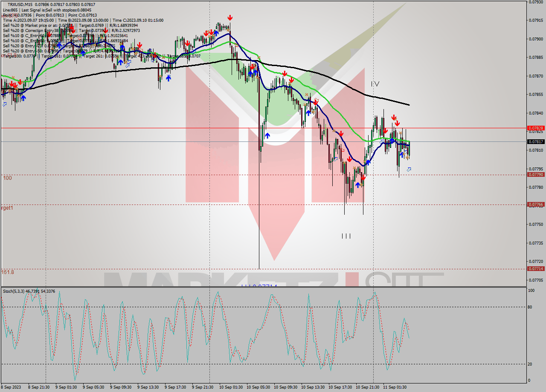The height and width of the screenshot is (392, 546).
Task: Click the '9 Sep 13:30' time label
Action: coord(148,387)
